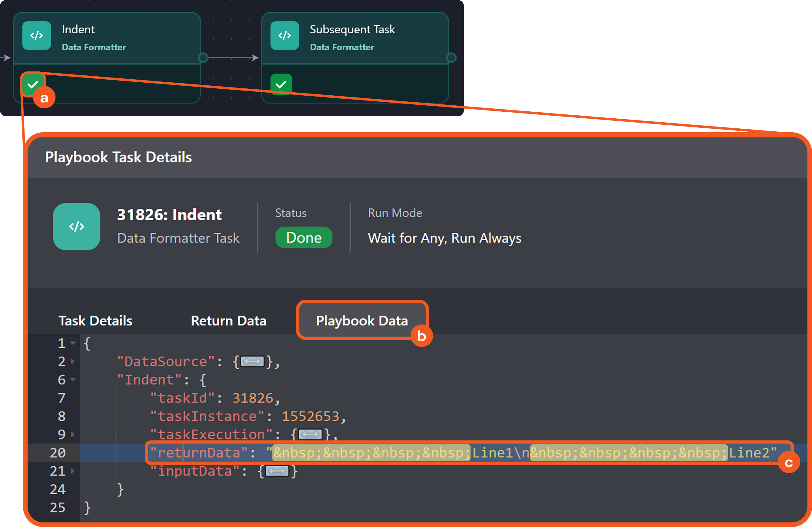Expand fold arrow at line 21
This screenshot has width=812, height=527.
tap(73, 471)
